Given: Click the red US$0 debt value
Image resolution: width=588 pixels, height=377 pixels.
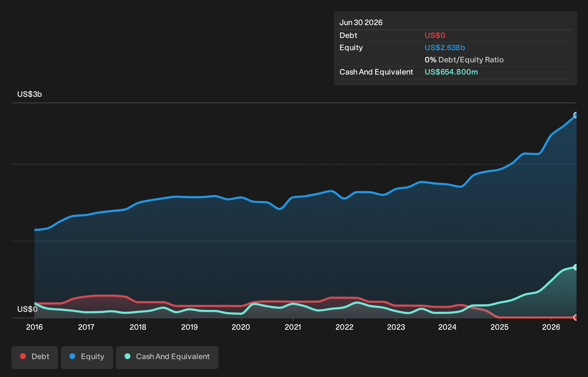Looking at the screenshot, I should click(x=435, y=35).
